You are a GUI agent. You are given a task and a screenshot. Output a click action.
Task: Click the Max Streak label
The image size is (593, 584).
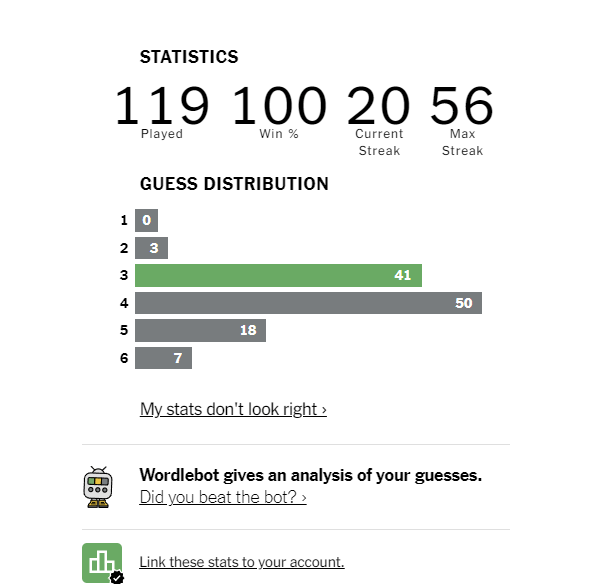point(462,142)
